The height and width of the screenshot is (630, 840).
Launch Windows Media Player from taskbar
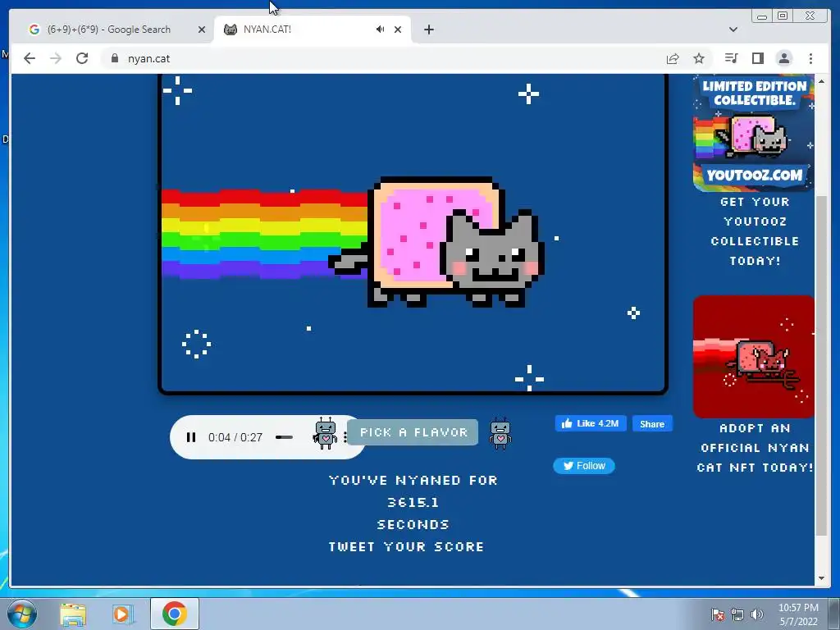point(122,614)
